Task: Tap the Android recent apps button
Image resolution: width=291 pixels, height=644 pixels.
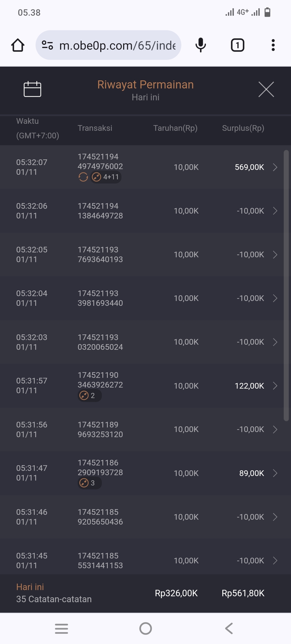Action: [61, 629]
